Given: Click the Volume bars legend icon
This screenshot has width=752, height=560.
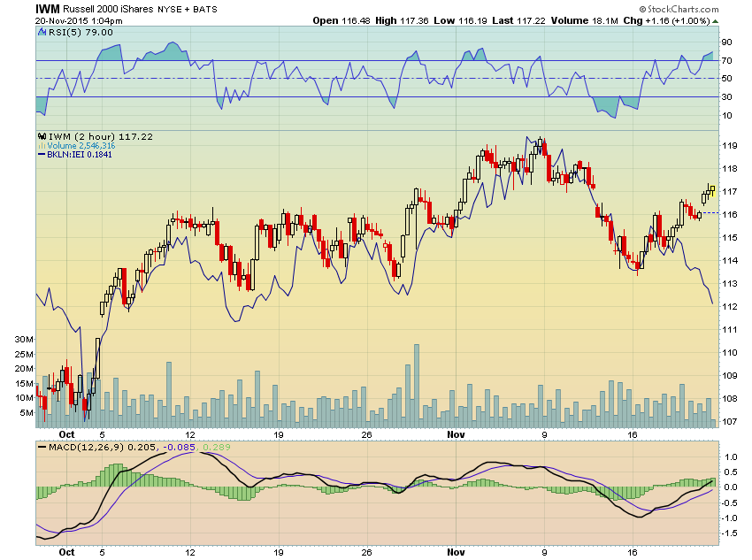Looking at the screenshot, I should (41, 146).
